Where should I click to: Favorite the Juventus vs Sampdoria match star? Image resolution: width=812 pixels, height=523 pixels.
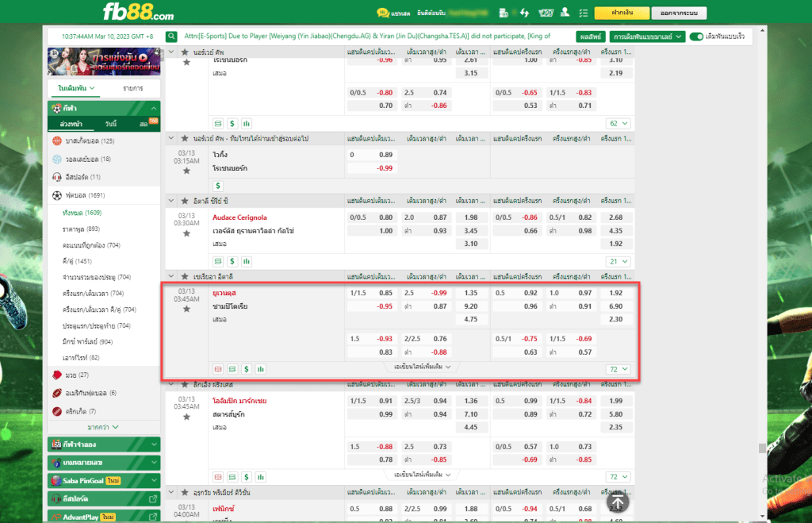click(x=186, y=309)
